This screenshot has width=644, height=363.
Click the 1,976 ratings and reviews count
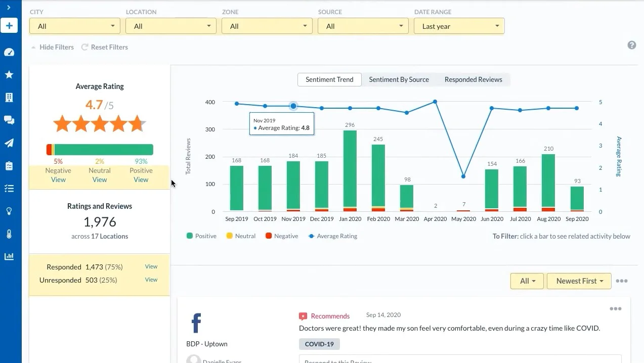point(100,222)
